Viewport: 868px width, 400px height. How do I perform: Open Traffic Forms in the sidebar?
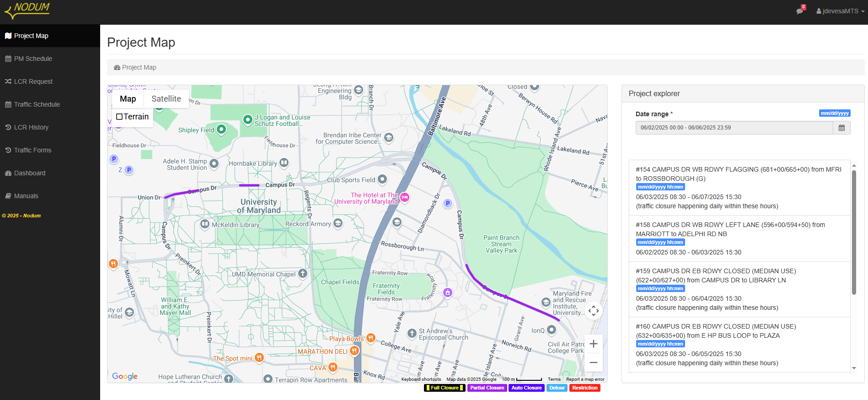50,150
